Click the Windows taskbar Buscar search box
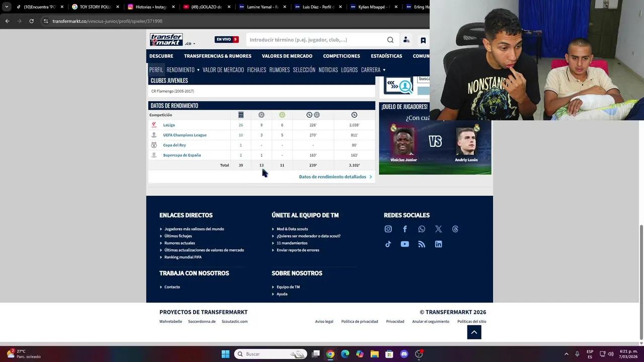The image size is (644, 362). [271, 354]
